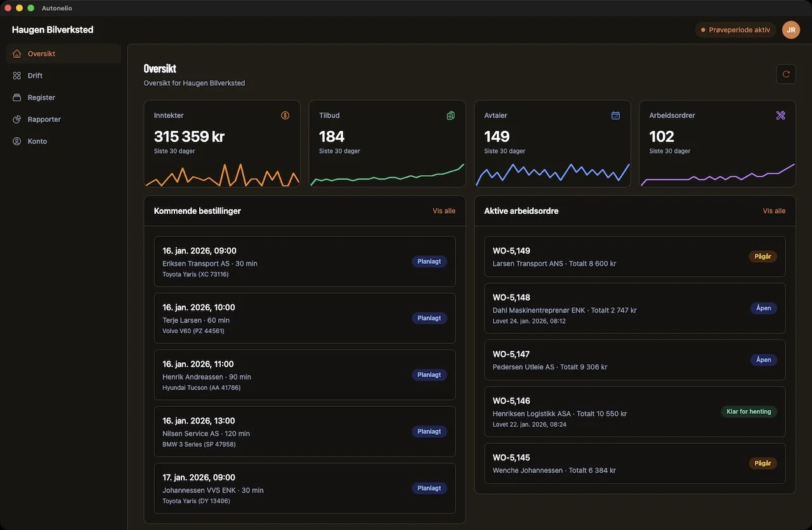Screen dimensions: 812x530
Task: Select the Eriksen Transport AS booking
Action: point(304,261)
